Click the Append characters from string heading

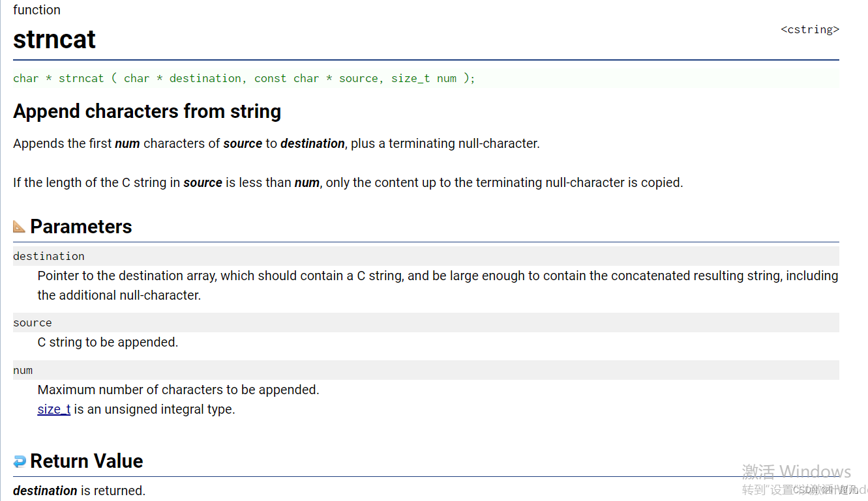click(147, 111)
